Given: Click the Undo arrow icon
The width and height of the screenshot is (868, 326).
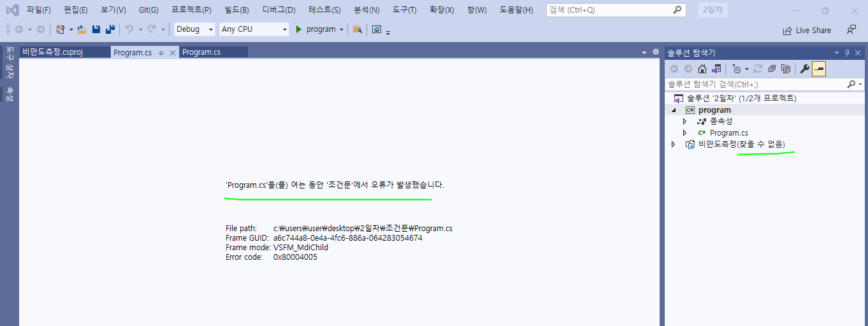Looking at the screenshot, I should coord(129,29).
